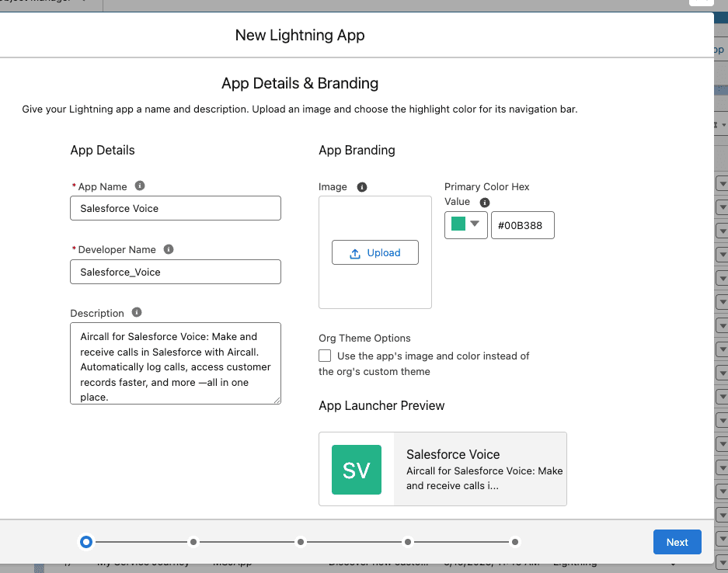Show help for the Image label

[361, 187]
